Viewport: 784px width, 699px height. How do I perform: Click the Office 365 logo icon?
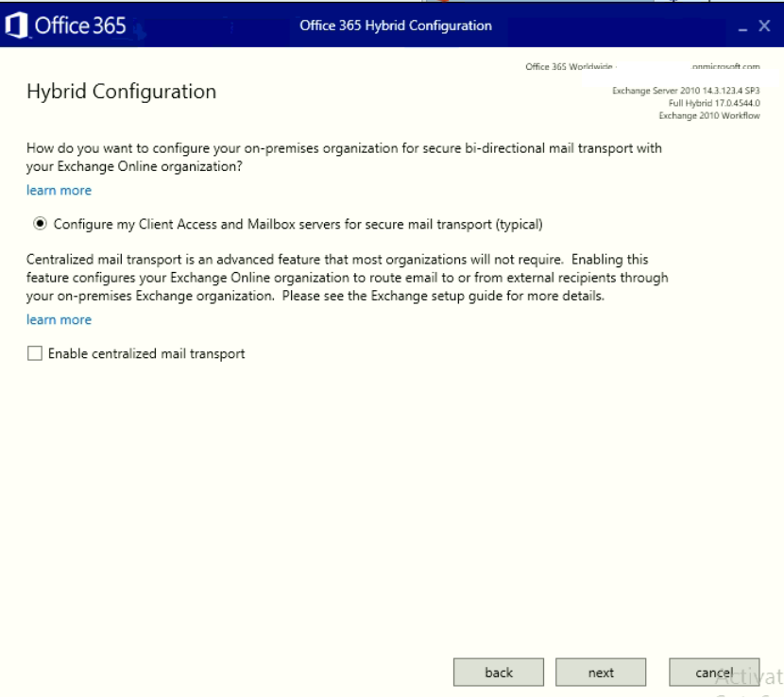[x=16, y=26]
